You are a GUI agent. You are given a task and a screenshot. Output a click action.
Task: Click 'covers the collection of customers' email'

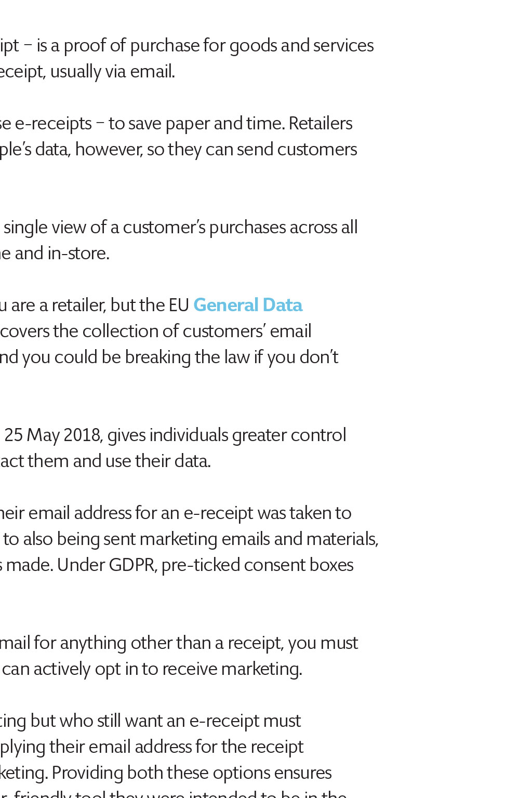tap(156, 331)
